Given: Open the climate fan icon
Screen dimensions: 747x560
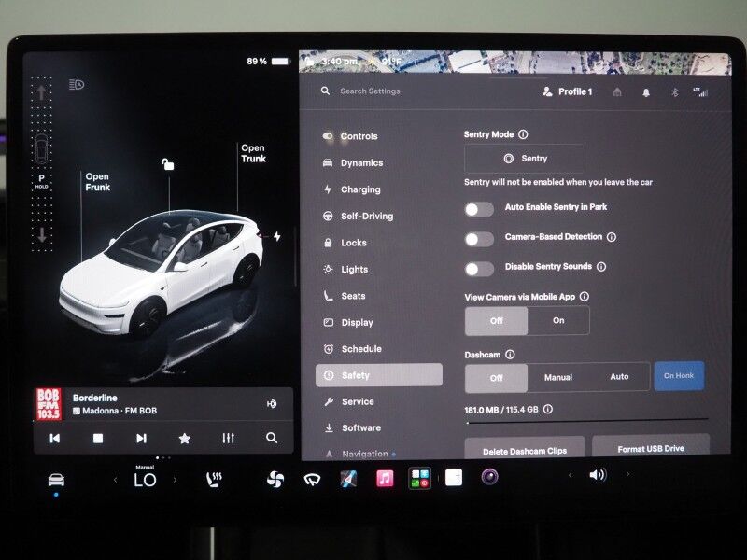Looking at the screenshot, I should click(275, 479).
